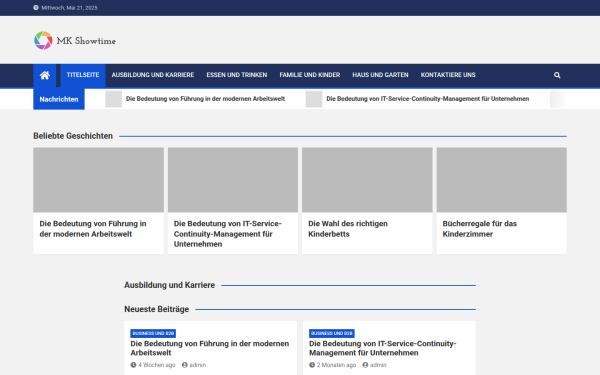Open image of IT-Service-Continuity popular story card
600x375 pixels.
pos(233,180)
